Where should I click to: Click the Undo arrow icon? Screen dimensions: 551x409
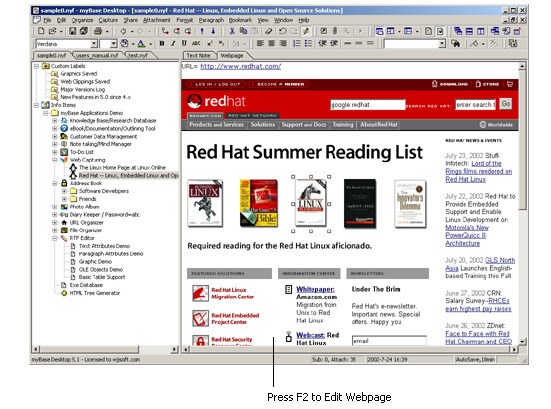[283, 31]
